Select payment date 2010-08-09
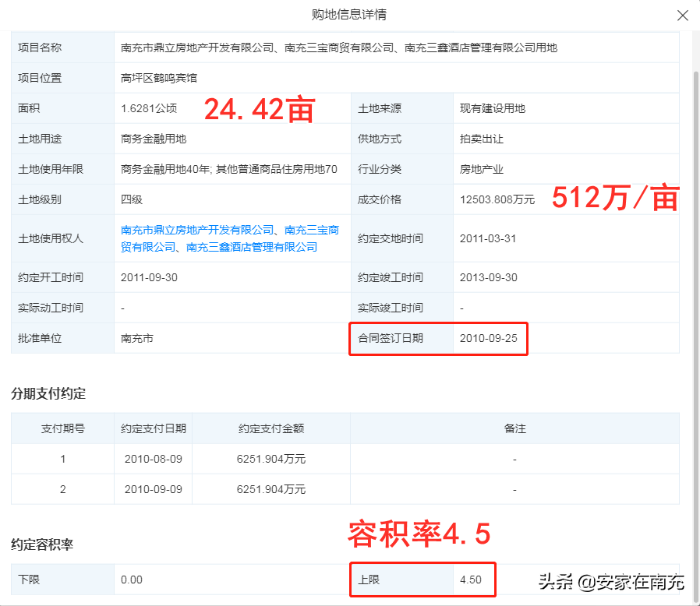700x606 pixels. 153,459
